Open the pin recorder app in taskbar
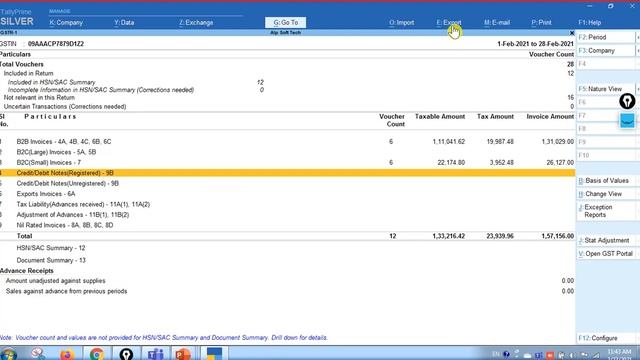 coord(126,353)
